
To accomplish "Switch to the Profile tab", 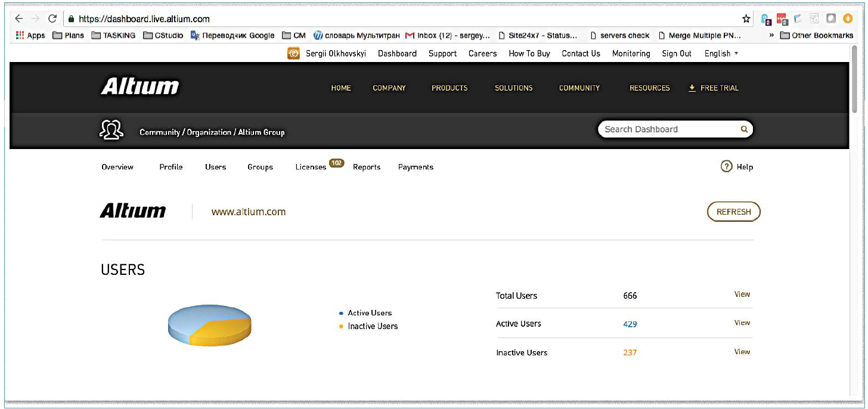I will coord(171,167).
